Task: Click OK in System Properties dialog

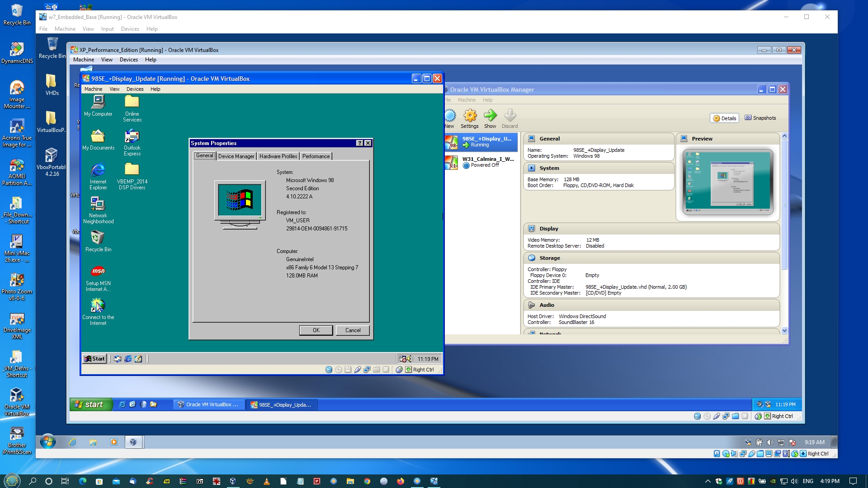Action: pyautogui.click(x=316, y=330)
